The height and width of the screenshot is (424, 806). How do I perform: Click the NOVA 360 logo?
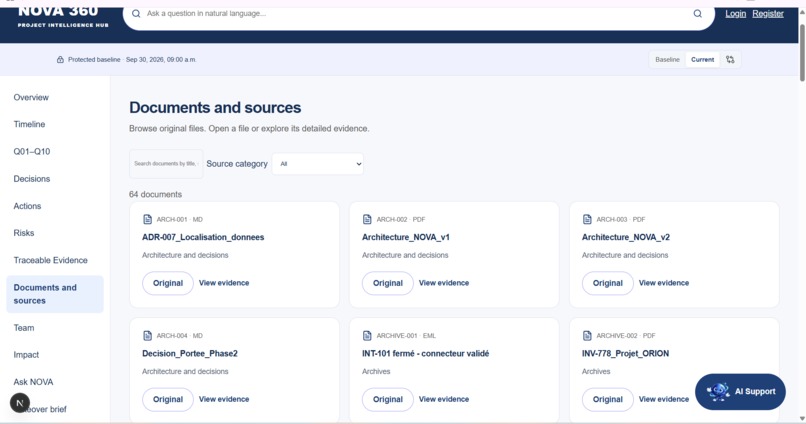pos(63,15)
